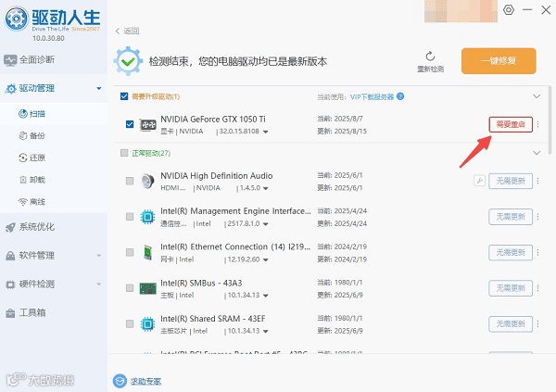Collapse the drivers needing upgrade section chevron

537,96
